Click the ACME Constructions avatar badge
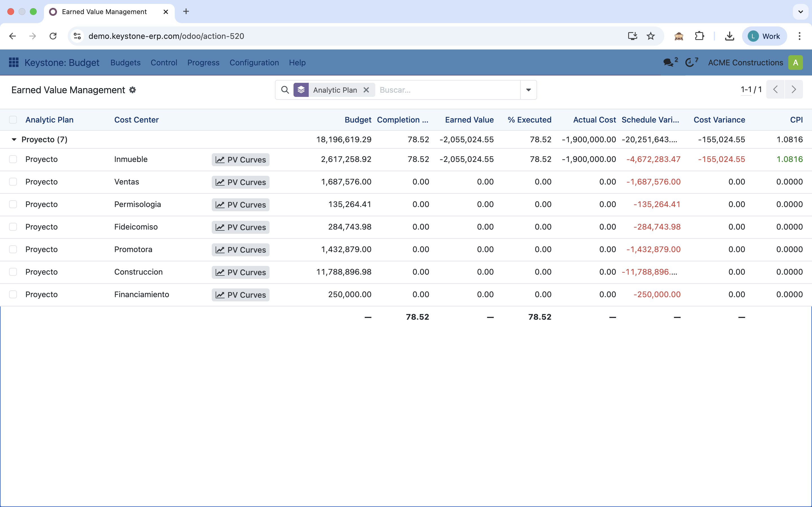812x507 pixels. (796, 62)
